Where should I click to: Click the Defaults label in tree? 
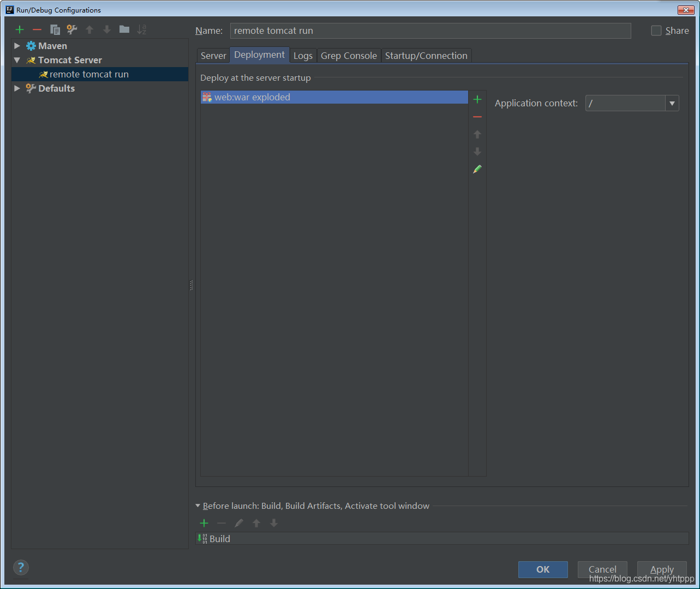57,88
